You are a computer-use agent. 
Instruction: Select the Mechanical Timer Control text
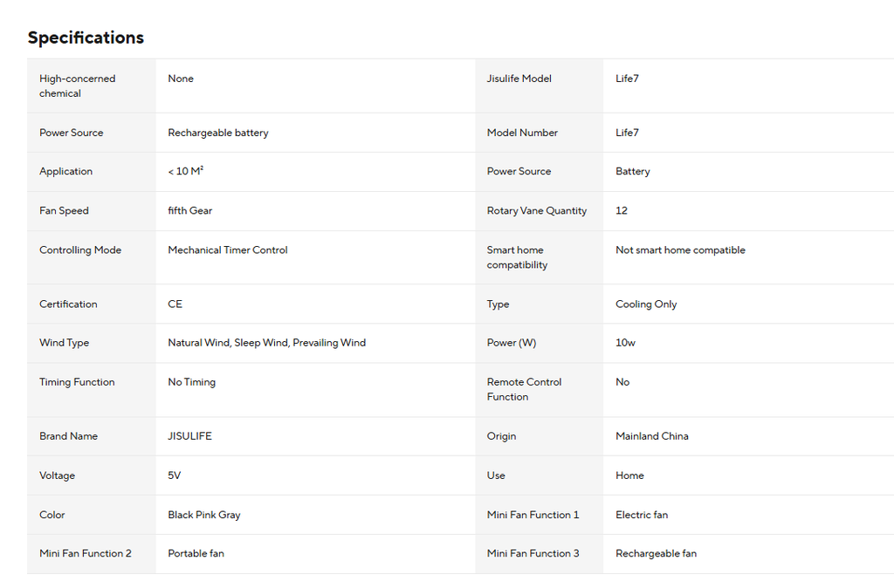pyautogui.click(x=228, y=250)
